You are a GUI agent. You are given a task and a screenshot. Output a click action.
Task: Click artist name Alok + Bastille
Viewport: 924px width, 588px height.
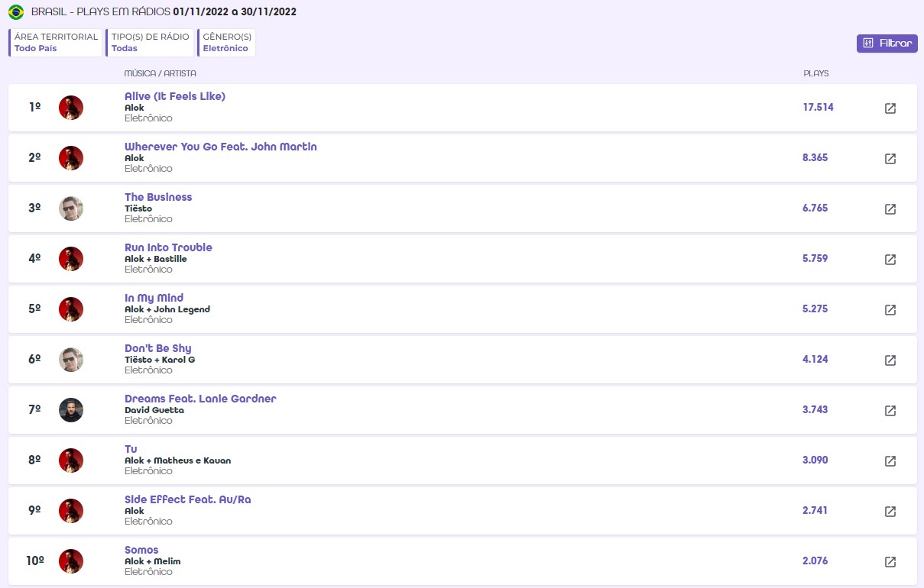[x=156, y=259]
